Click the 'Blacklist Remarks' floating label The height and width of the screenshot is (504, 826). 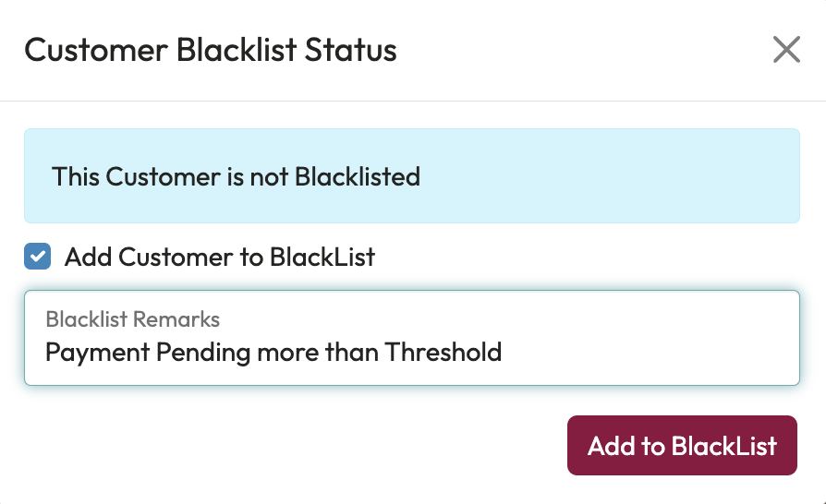tap(133, 319)
